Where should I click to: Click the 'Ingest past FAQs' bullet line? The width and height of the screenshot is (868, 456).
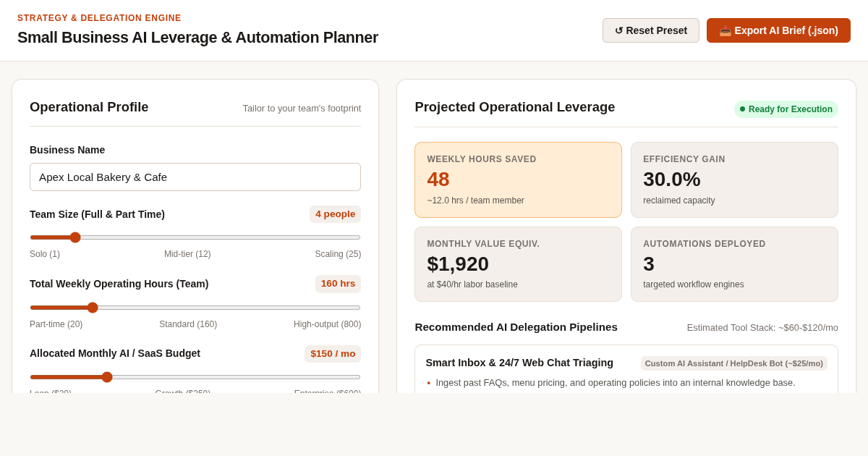tap(615, 383)
